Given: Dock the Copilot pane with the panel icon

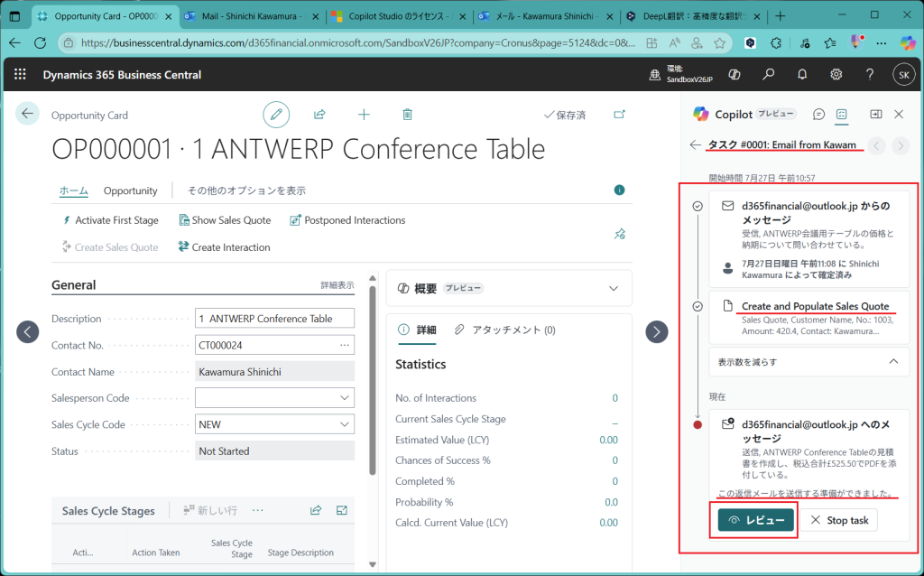Looking at the screenshot, I should tap(876, 115).
